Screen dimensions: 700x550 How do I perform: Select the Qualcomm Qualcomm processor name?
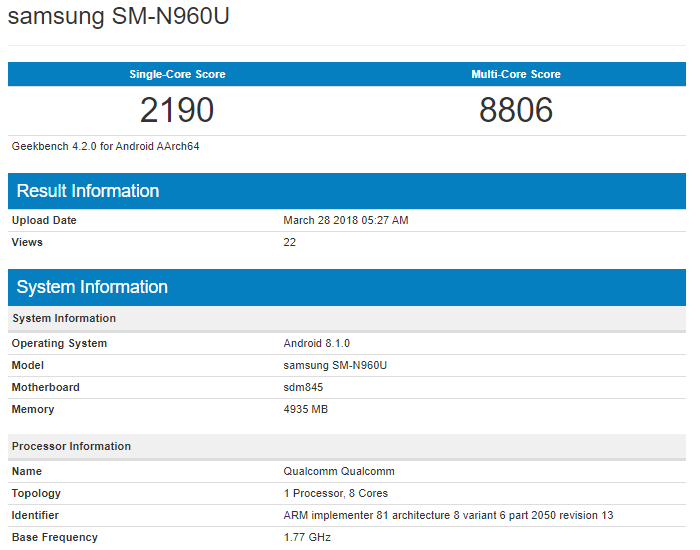339,471
